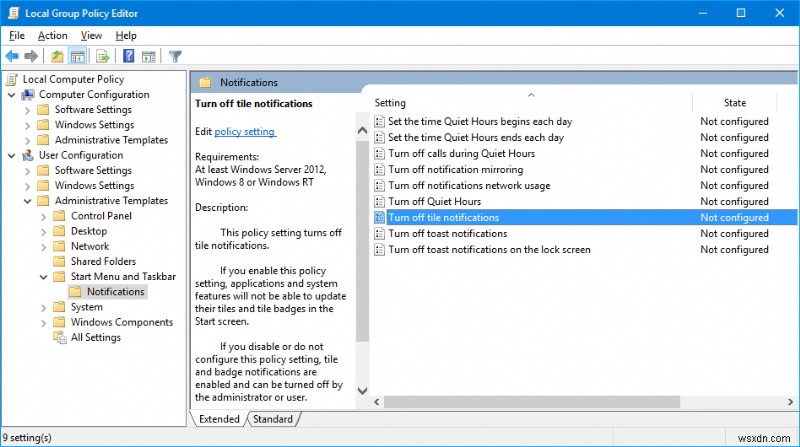Select 'Turn off notifications network usage'
The height and width of the screenshot is (447, 800).
tap(469, 186)
